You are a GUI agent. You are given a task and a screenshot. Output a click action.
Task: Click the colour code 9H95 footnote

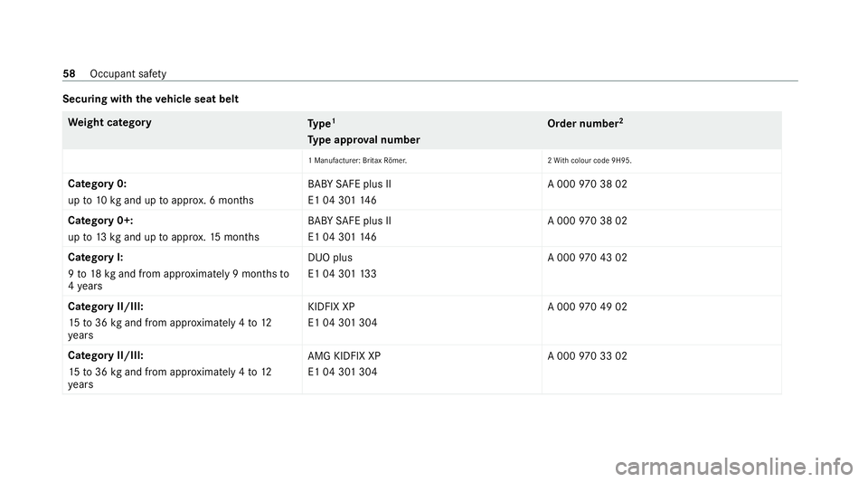pos(590,160)
